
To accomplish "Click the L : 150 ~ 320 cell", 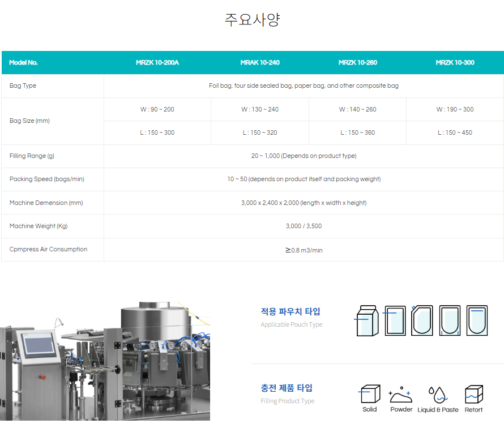I will point(260,132).
